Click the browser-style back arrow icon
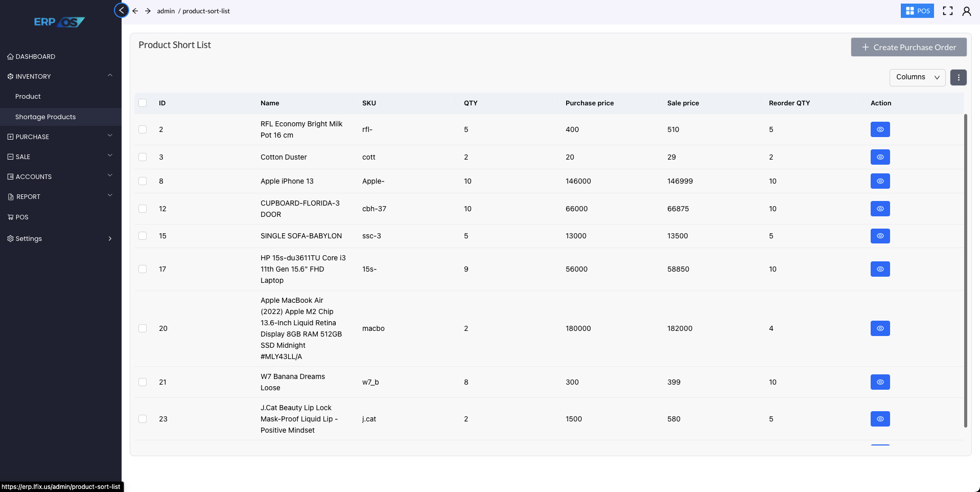The image size is (980, 492). point(135,11)
